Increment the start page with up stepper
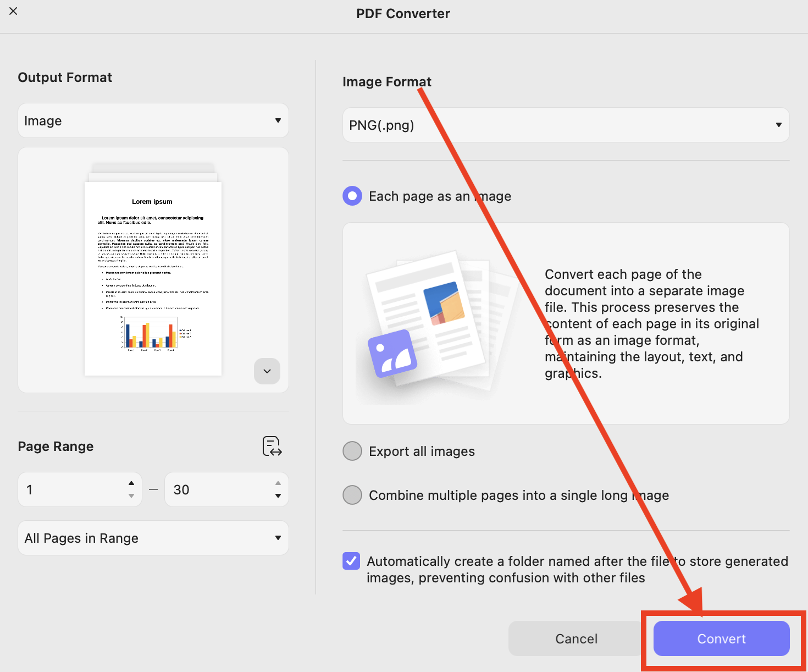The height and width of the screenshot is (672, 808). (x=131, y=483)
